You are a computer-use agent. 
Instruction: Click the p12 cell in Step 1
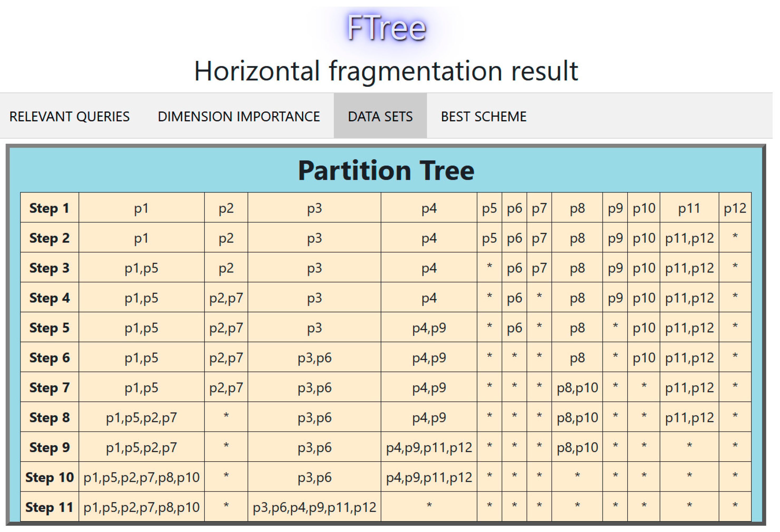(x=735, y=208)
